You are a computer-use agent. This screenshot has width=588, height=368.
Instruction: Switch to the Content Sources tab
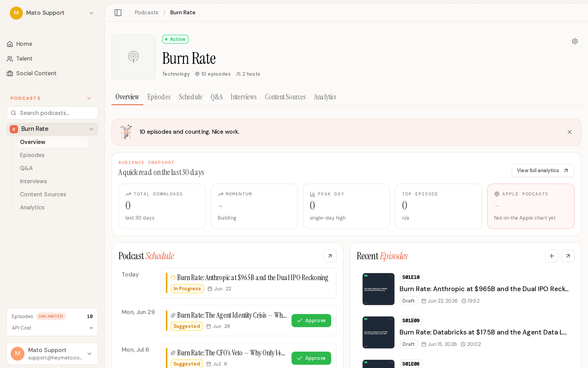285,97
